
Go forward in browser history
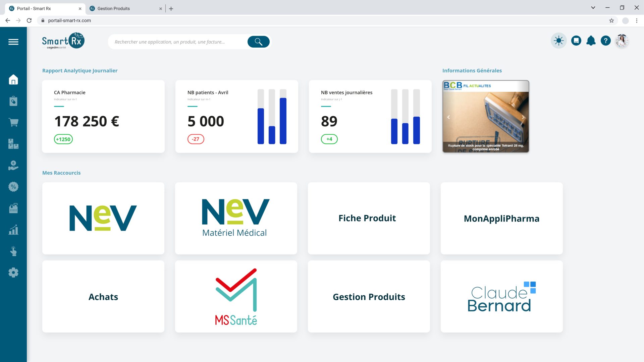[18, 20]
